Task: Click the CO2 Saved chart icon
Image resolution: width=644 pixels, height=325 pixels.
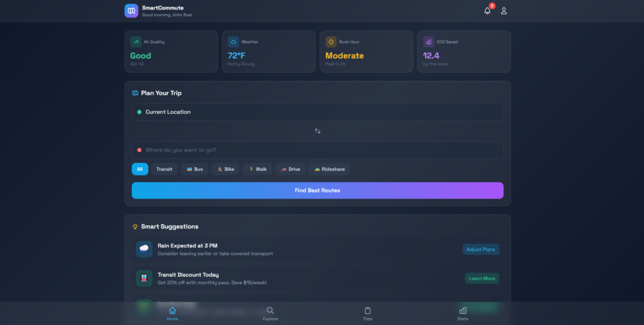Action: tap(428, 42)
